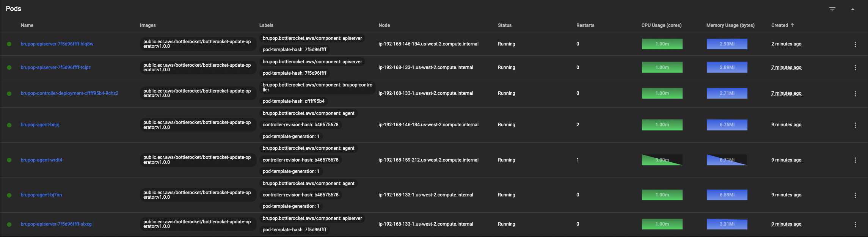Image resolution: width=868 pixels, height=237 pixels.
Task: Toggle sort order on the Created column
Action: [782, 25]
